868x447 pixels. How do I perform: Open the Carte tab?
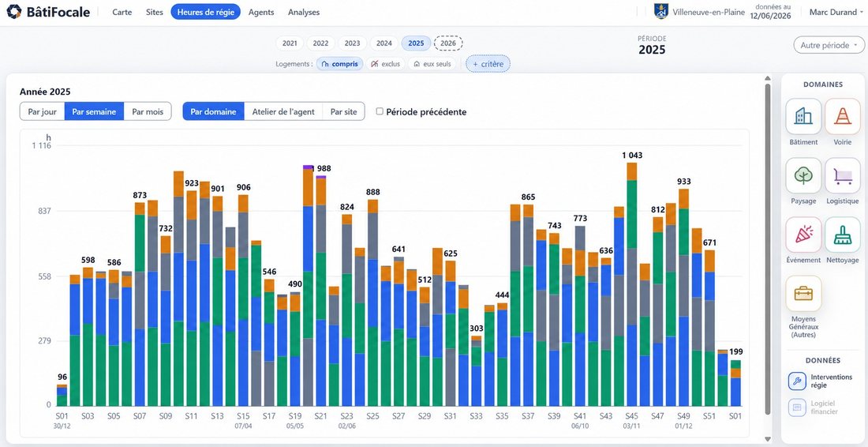pos(122,12)
